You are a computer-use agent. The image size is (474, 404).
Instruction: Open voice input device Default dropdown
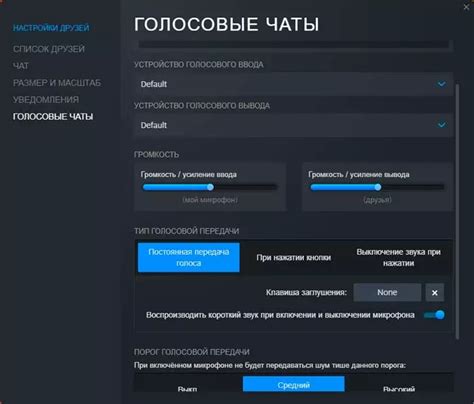pos(293,84)
